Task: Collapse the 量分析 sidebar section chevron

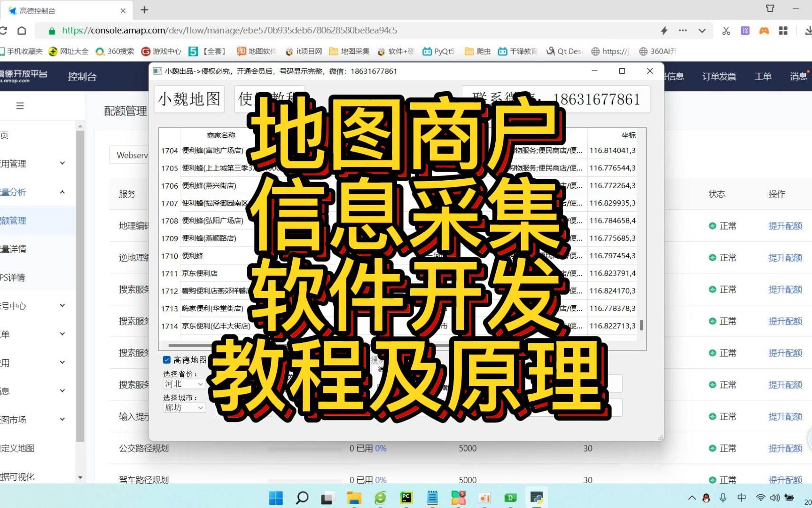Action: pos(62,192)
